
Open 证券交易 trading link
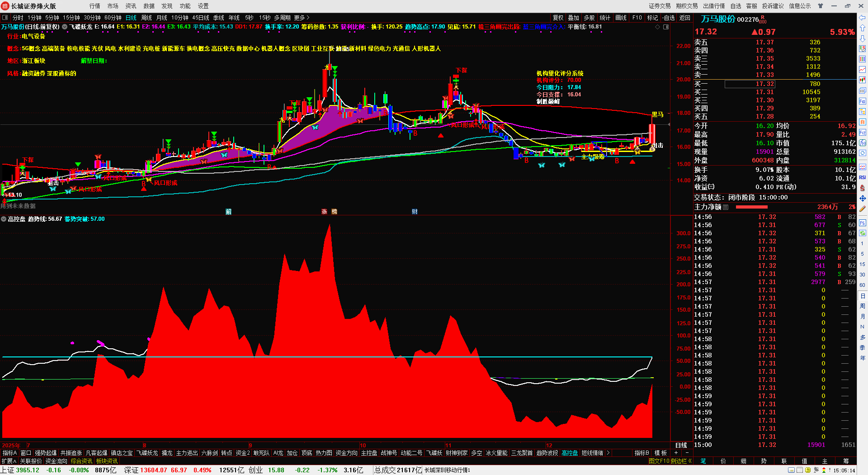(x=660, y=6)
